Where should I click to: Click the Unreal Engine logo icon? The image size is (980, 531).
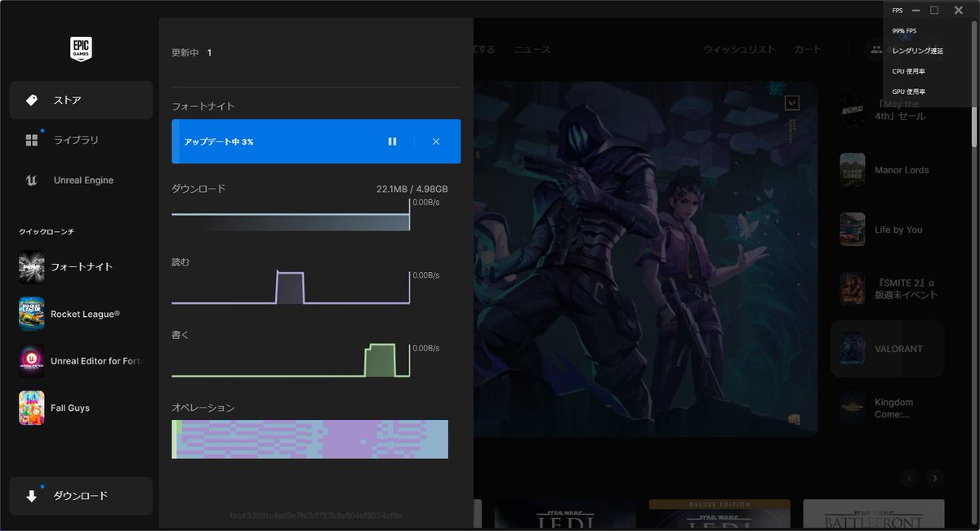pos(32,181)
